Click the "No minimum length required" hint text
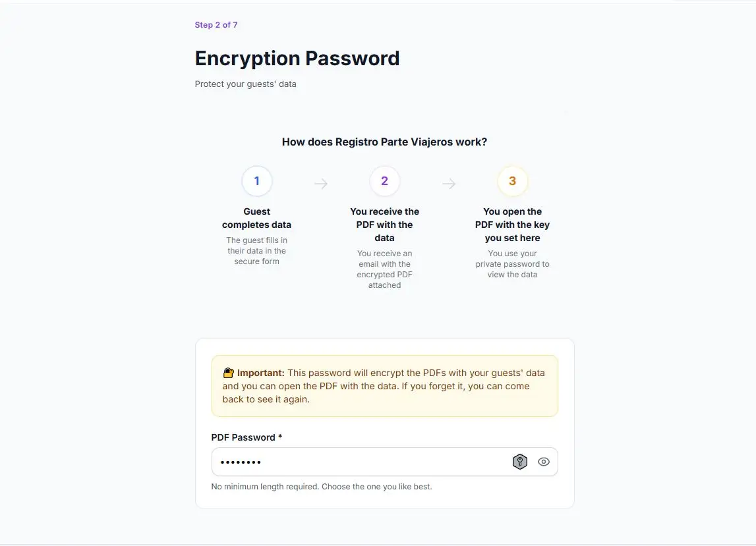756x546 pixels. click(x=322, y=487)
